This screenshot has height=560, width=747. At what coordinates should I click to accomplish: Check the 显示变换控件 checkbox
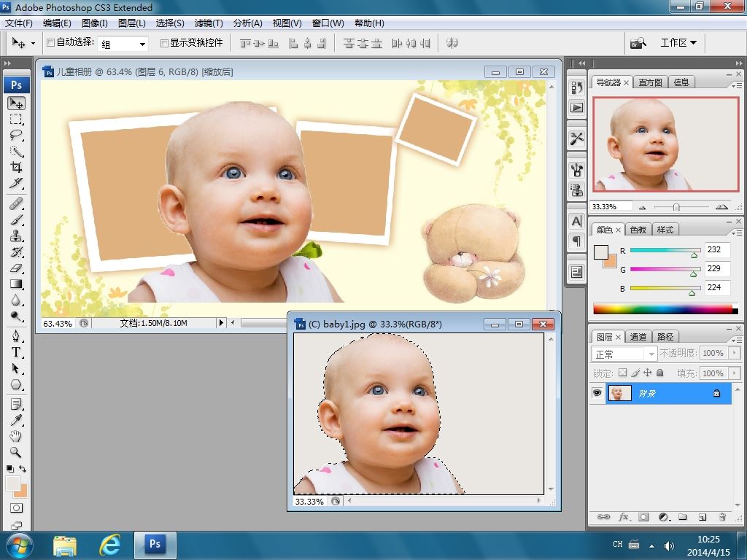click(x=164, y=43)
